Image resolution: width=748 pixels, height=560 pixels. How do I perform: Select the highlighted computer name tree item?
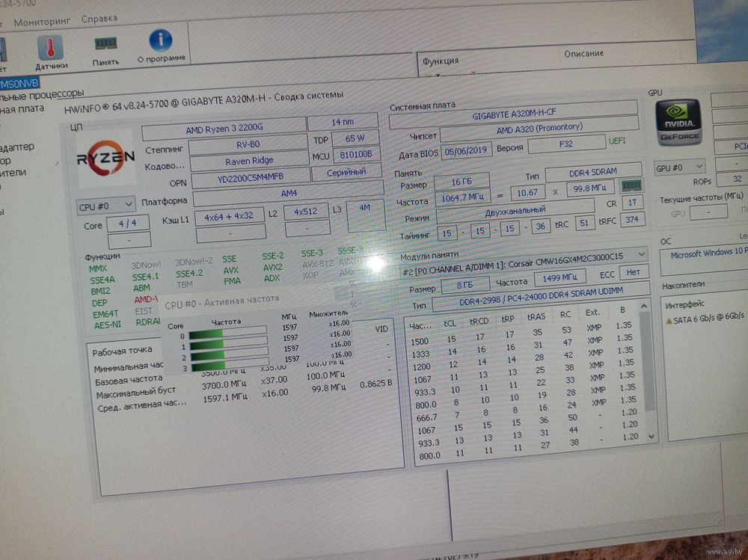click(20, 82)
